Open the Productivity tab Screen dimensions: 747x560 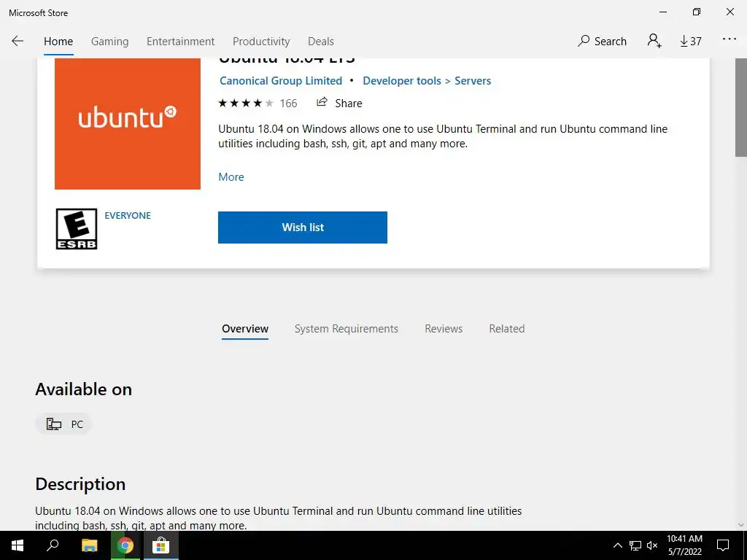click(261, 42)
